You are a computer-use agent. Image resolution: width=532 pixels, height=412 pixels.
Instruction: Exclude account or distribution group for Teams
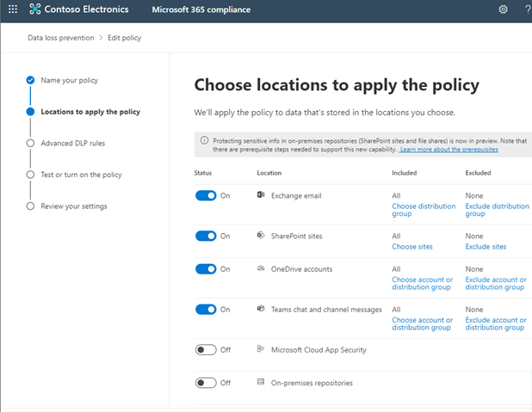(x=496, y=323)
